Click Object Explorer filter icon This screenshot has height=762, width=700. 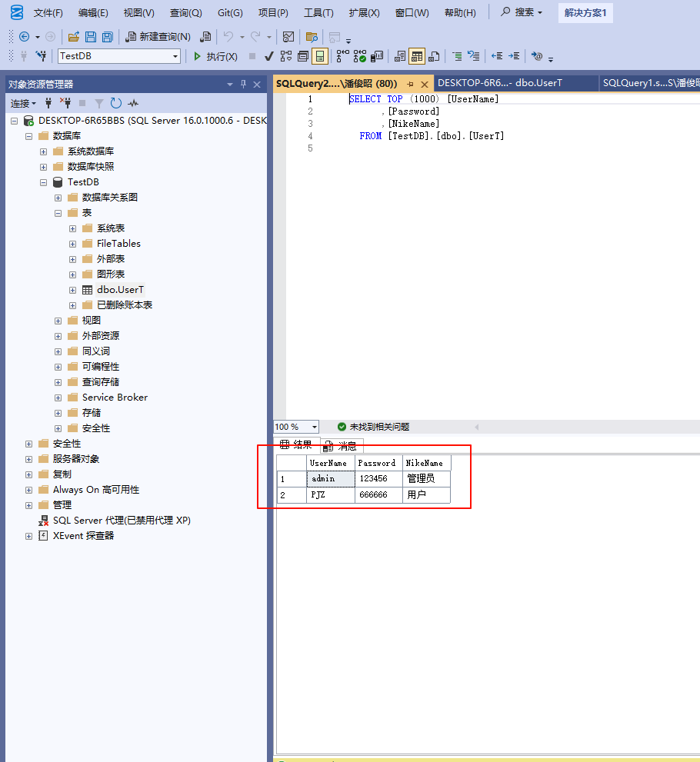pos(99,103)
